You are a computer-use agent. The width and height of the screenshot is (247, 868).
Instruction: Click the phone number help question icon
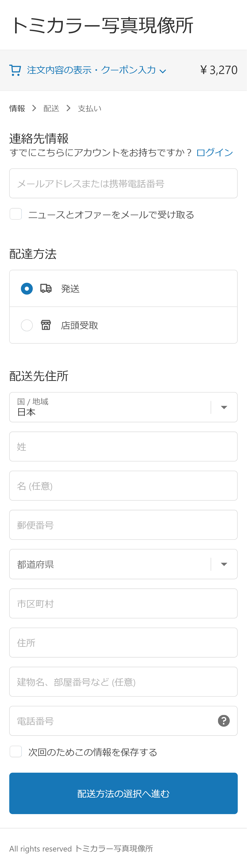224,721
